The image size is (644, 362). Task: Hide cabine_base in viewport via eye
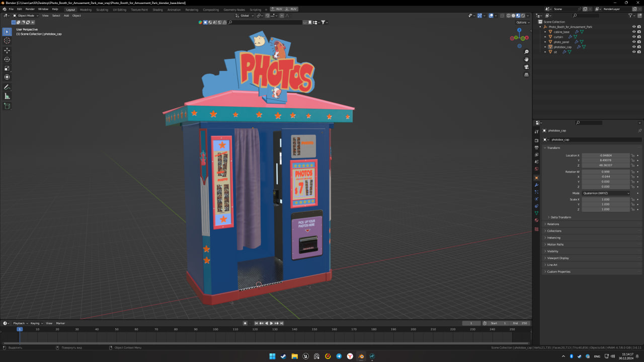click(634, 32)
